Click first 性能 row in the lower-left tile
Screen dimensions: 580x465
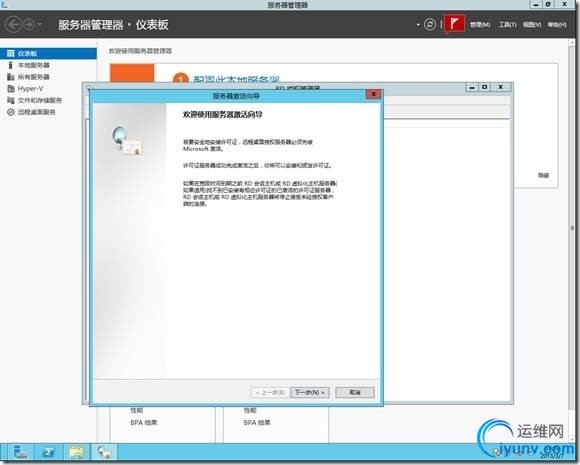[x=136, y=411]
